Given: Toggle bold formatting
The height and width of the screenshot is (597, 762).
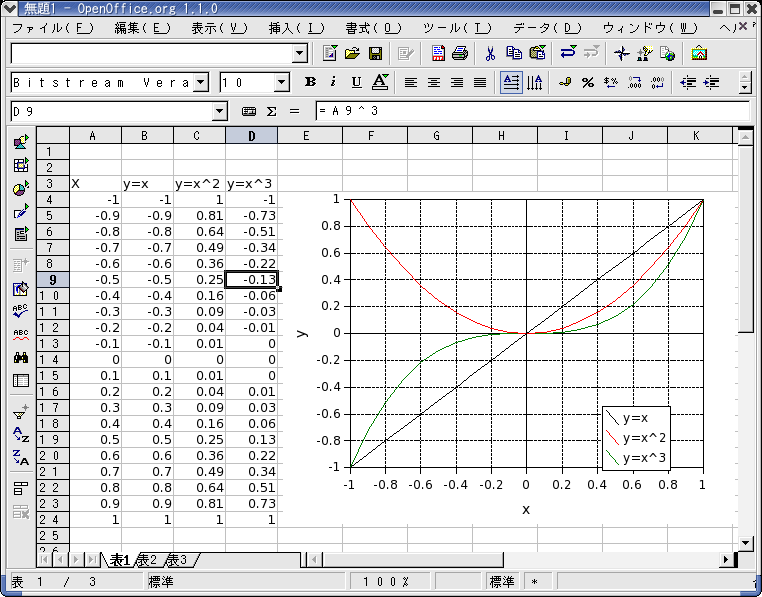Looking at the screenshot, I should pyautogui.click(x=310, y=82).
